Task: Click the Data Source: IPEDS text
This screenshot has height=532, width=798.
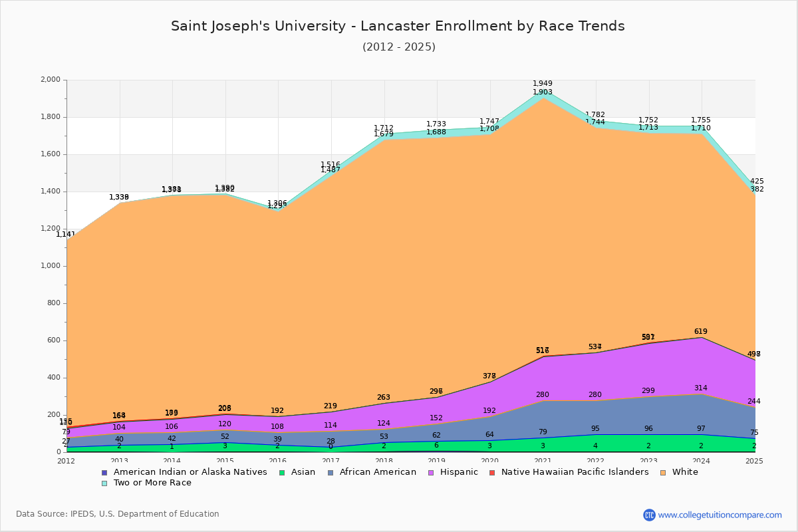Action: pos(118,514)
